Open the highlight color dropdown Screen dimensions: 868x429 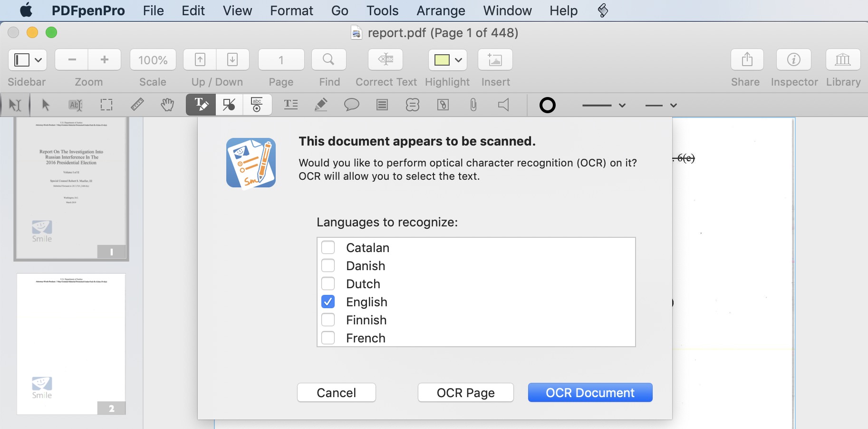click(457, 59)
